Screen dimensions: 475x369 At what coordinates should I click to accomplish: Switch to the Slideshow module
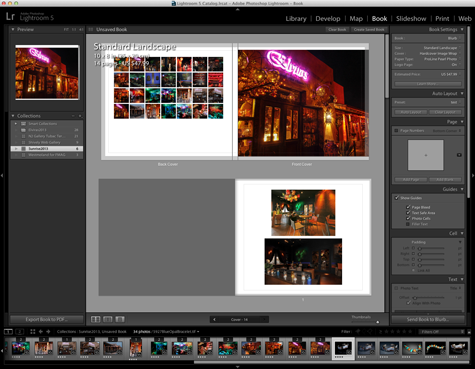click(x=411, y=19)
